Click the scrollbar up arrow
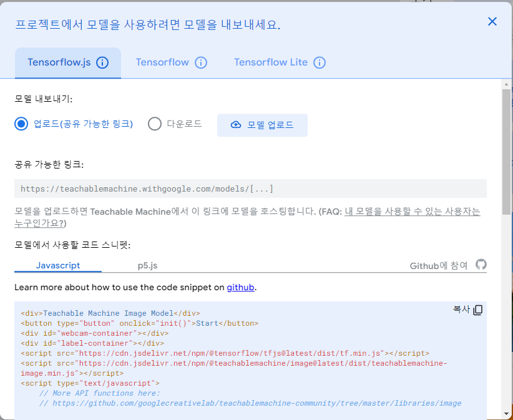 coord(506,84)
